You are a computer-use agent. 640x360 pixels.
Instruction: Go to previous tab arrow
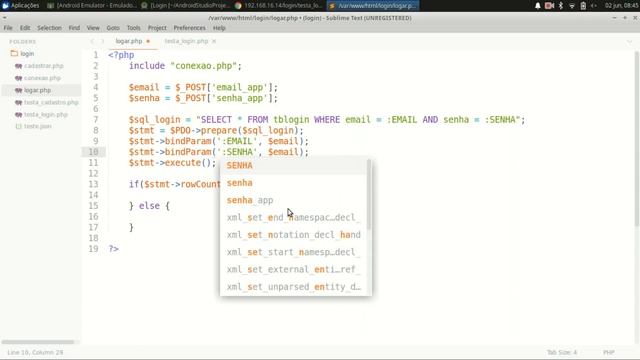[x=92, y=41]
